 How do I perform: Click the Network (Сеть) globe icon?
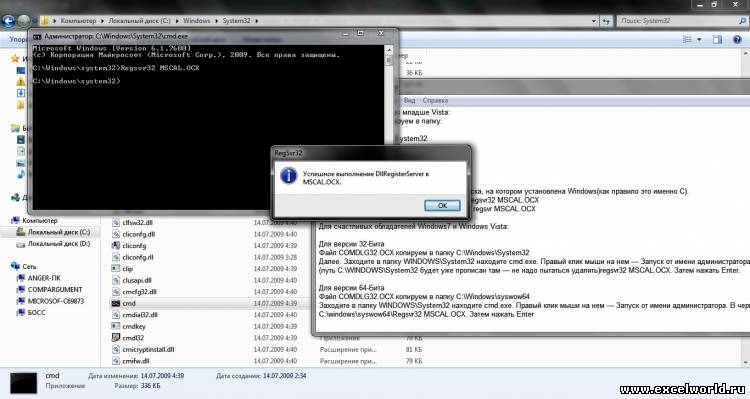pos(15,266)
